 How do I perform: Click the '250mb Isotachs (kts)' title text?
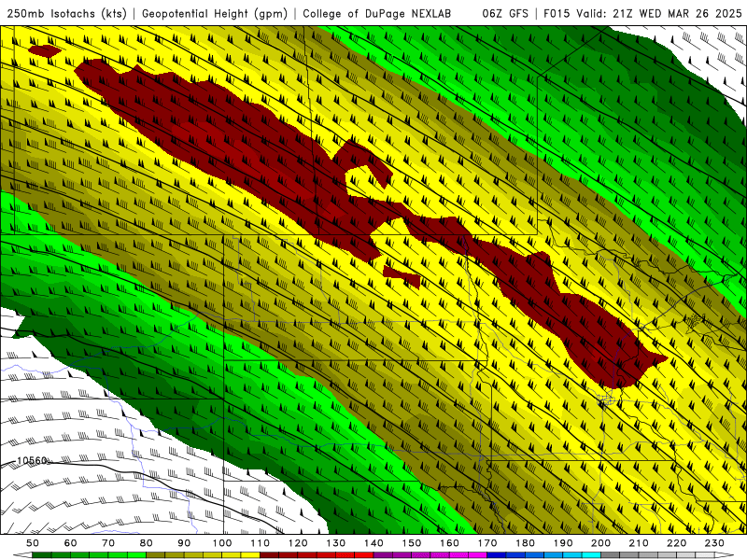pos(67,13)
